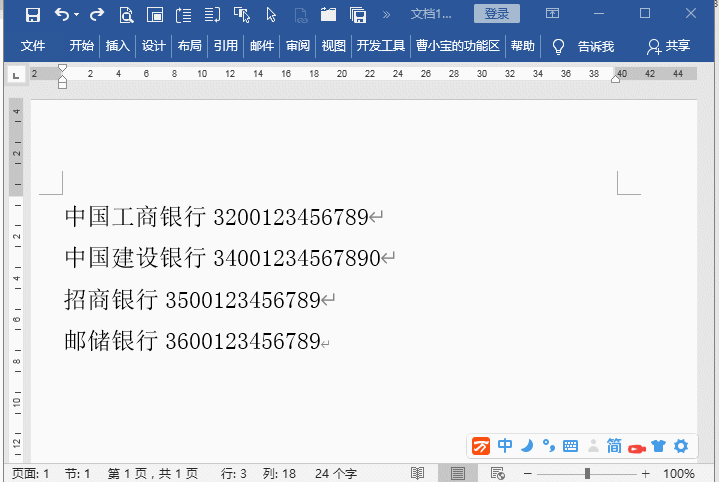Open the IME settings gear icon
719x482 pixels.
tap(681, 446)
